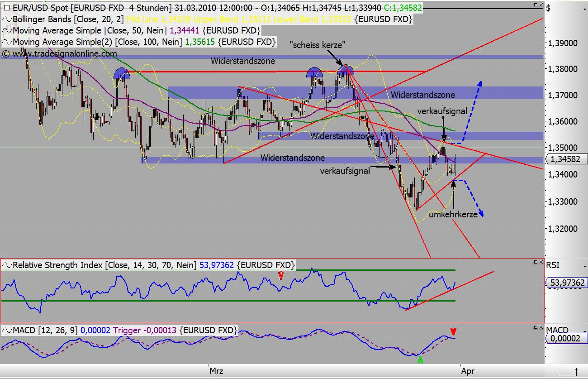
Task: Select the Moving Average Simple [Close, 50, Nein] legend
Action: 90,31
